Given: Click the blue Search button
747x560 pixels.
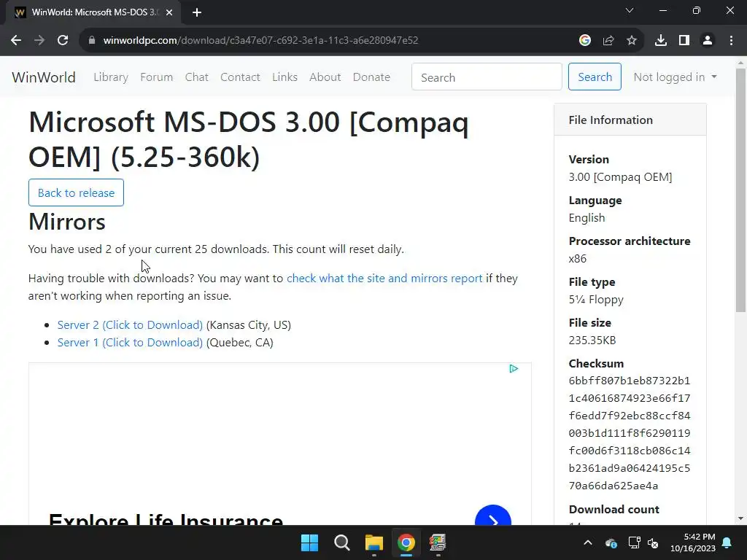Looking at the screenshot, I should click(x=595, y=77).
